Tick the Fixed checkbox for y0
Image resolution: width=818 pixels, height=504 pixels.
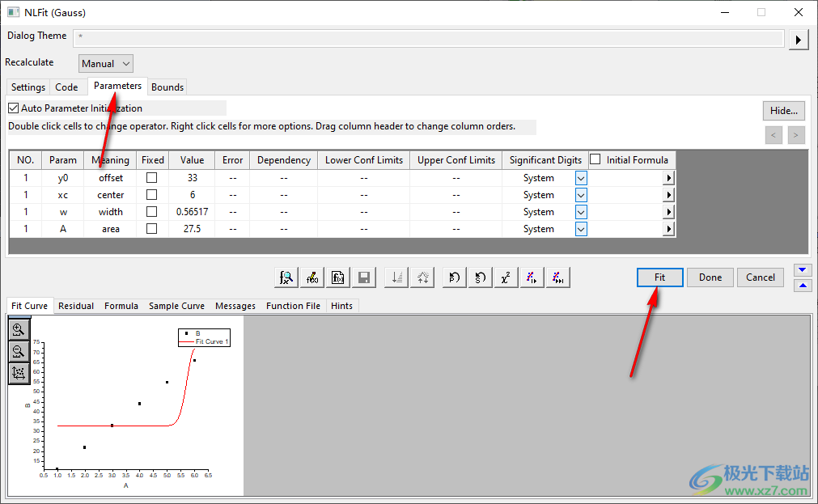(151, 178)
